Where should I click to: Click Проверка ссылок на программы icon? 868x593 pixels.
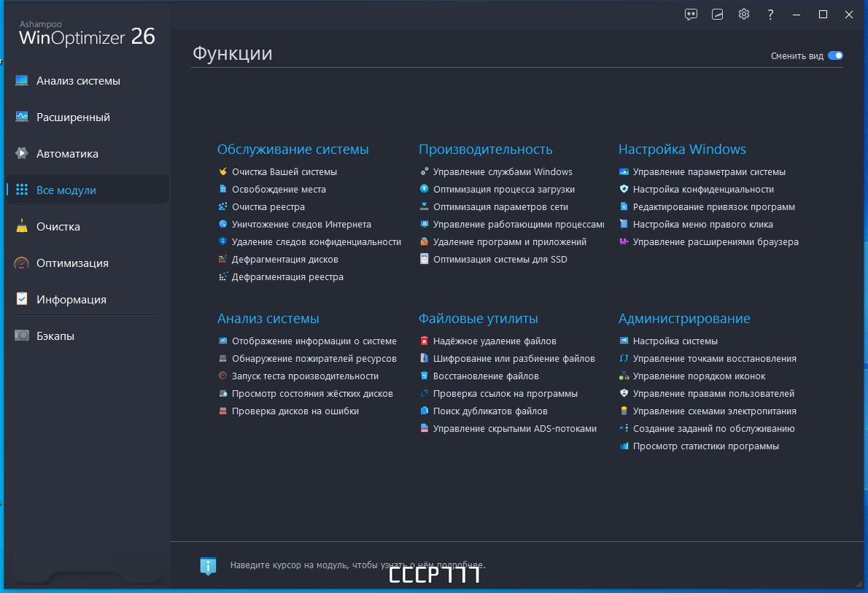point(424,393)
